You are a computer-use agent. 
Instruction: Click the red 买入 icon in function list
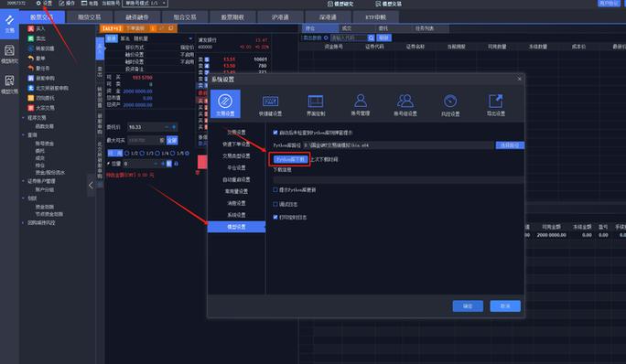31,28
